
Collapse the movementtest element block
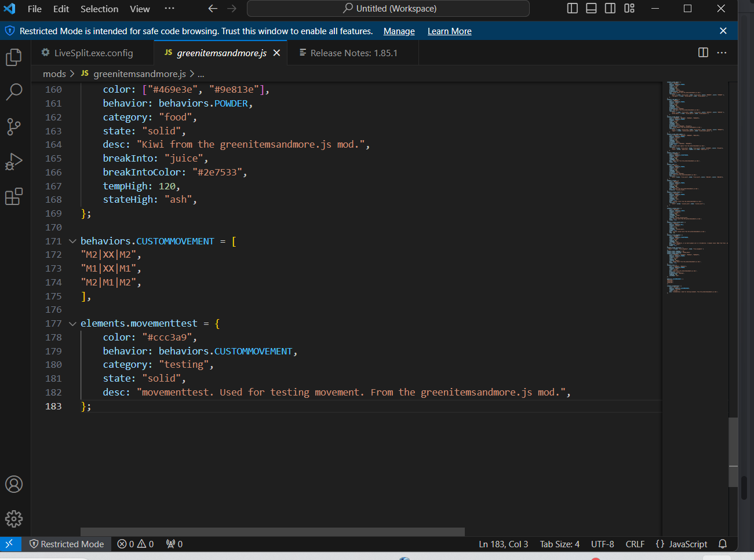pos(72,323)
